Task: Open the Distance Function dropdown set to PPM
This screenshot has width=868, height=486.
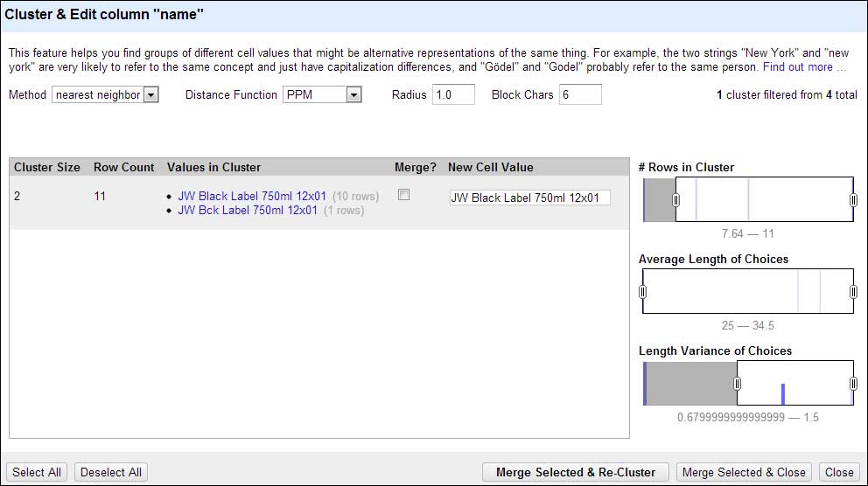Action: pos(322,94)
